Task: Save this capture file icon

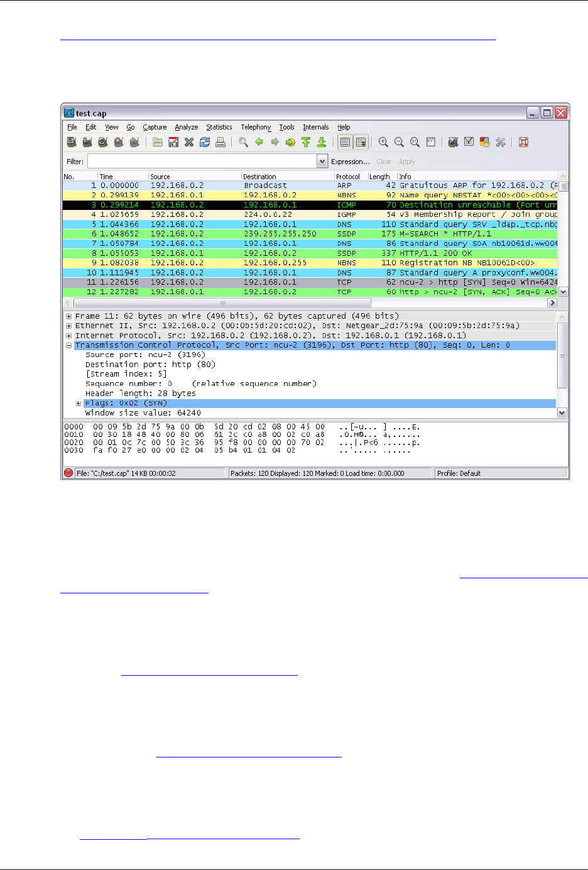Action: [x=173, y=143]
